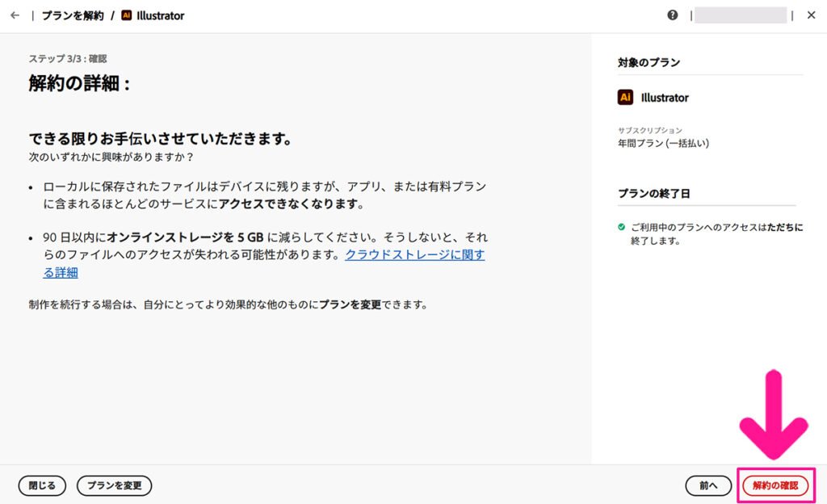827x504 pixels.
Task: Click the green checkmark under プランの終了日
Action: 621,228
